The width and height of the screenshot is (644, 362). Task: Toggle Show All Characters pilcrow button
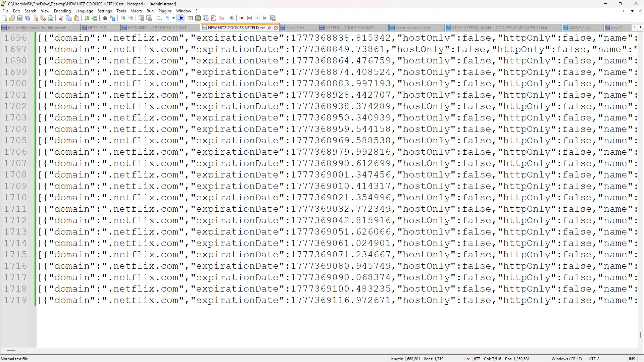167,18
